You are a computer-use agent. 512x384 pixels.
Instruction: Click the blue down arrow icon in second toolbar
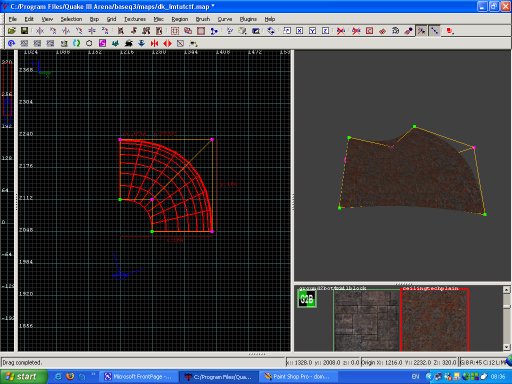tap(141, 43)
